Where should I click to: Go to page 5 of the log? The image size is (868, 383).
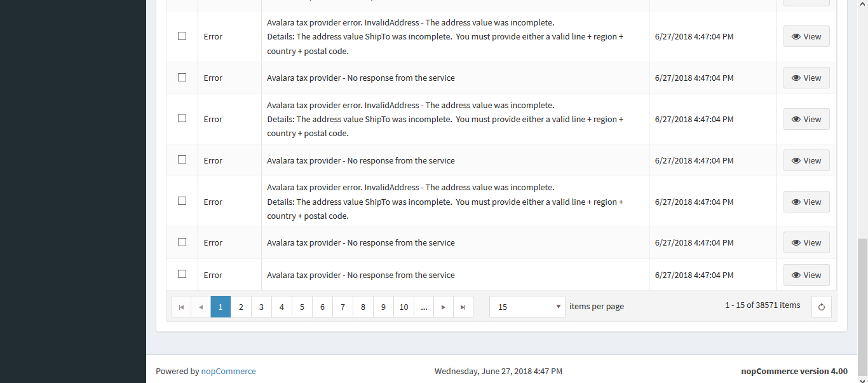point(302,307)
